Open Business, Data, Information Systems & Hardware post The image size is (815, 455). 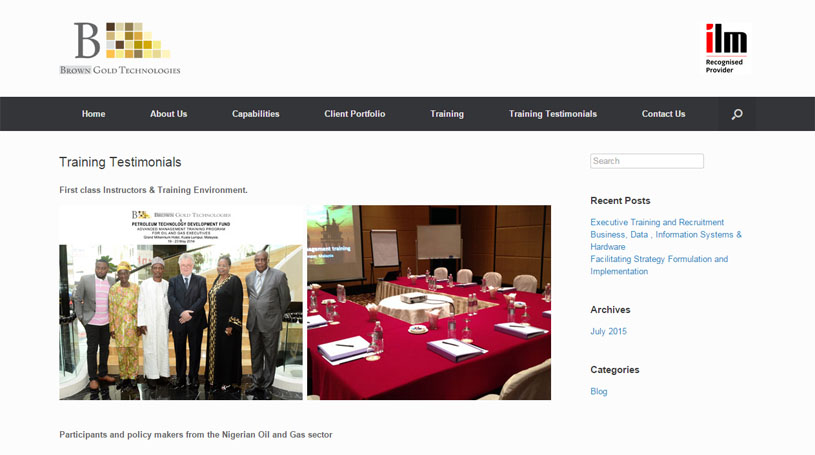665,240
